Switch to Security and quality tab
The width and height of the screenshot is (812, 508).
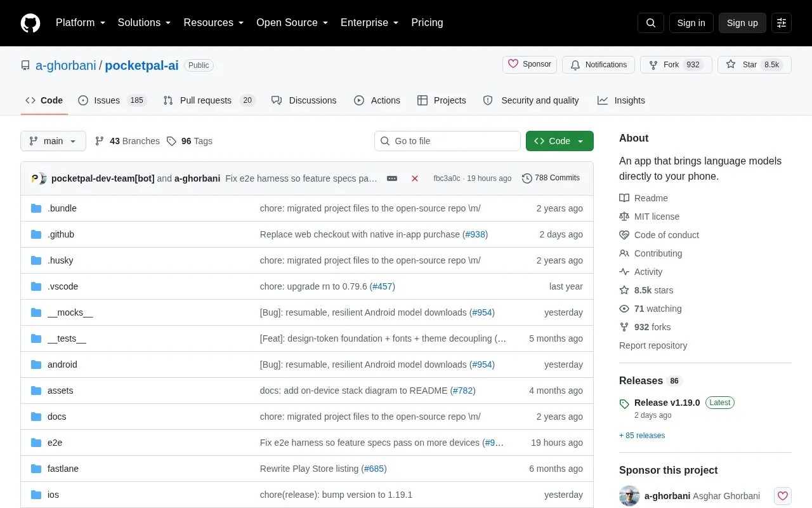click(x=531, y=100)
